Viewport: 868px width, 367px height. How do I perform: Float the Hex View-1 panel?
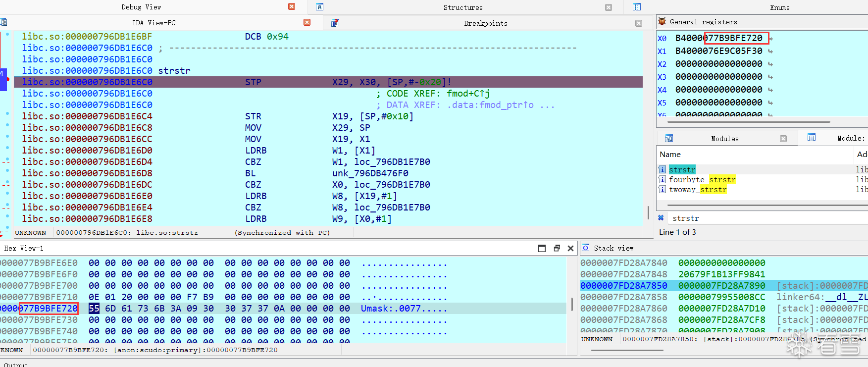[x=557, y=248]
